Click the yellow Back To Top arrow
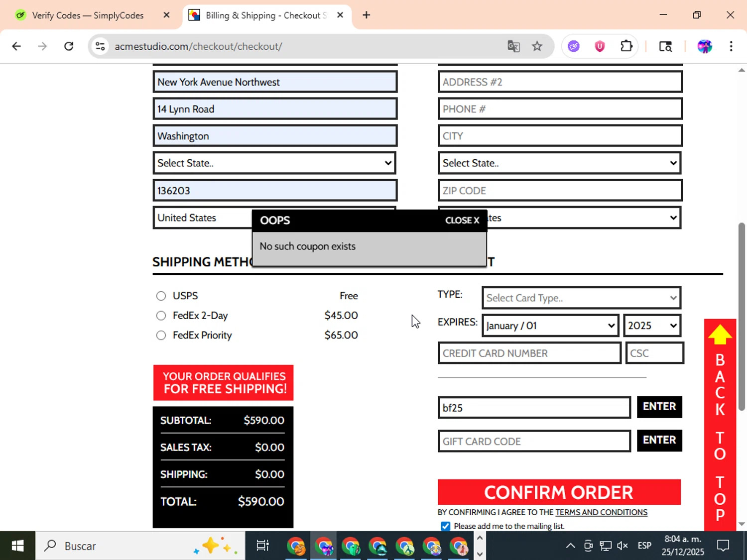This screenshot has width=747, height=560. [x=720, y=335]
